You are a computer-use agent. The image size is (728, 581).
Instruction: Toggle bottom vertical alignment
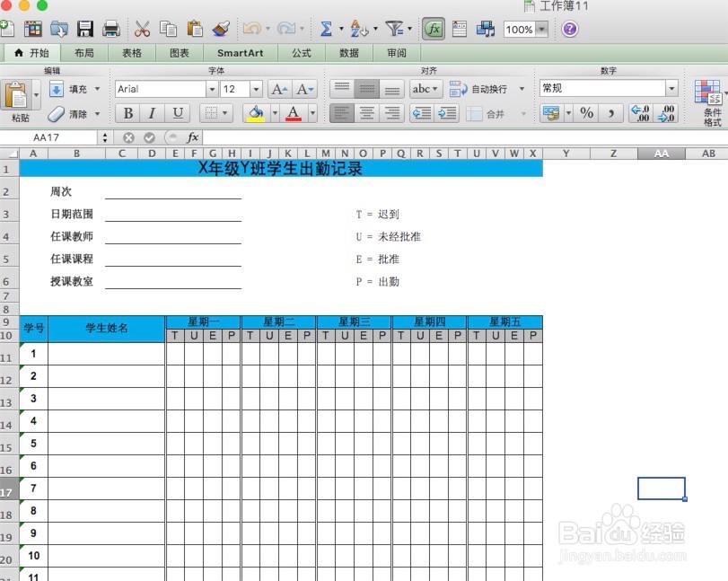[x=392, y=89]
